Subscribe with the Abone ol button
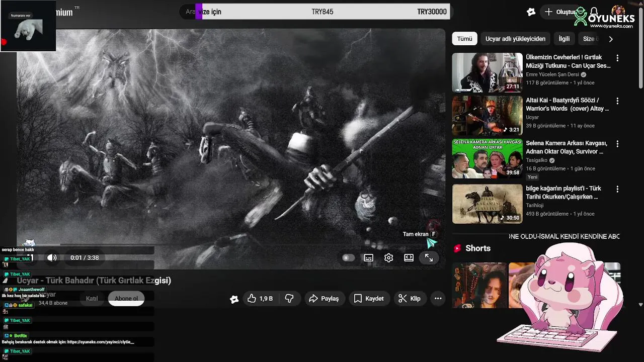 [x=126, y=298]
